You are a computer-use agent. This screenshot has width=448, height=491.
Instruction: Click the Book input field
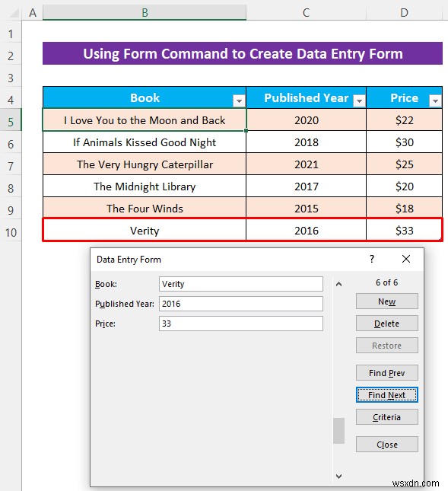click(241, 284)
